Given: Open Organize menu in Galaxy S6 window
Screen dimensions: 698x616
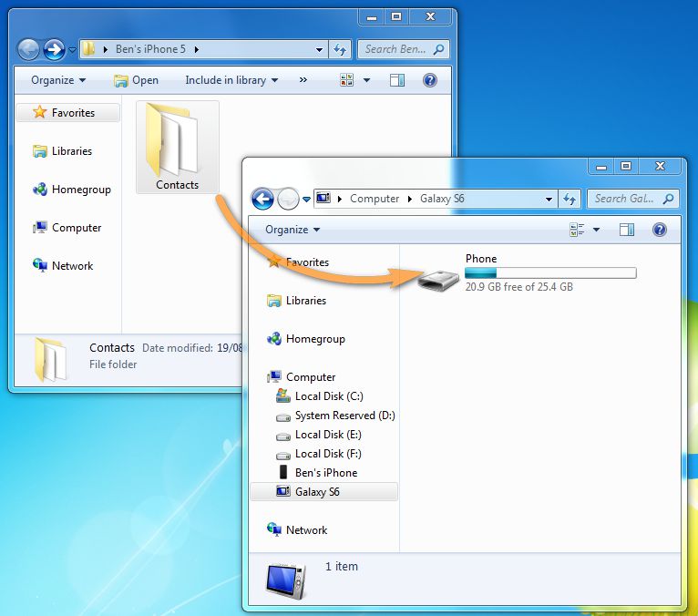Looking at the screenshot, I should click(292, 230).
